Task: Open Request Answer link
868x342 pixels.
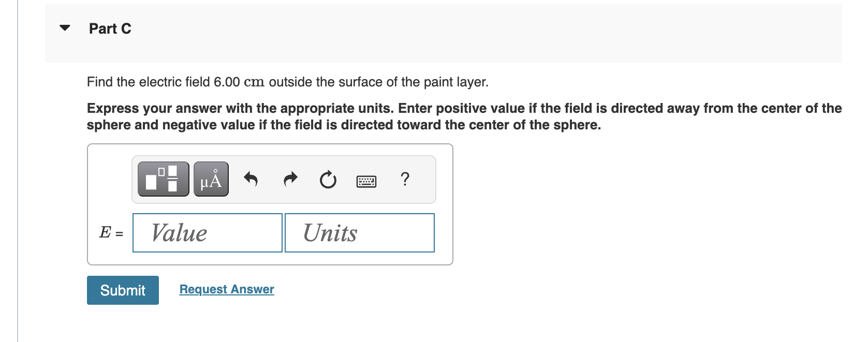Action: 226,289
